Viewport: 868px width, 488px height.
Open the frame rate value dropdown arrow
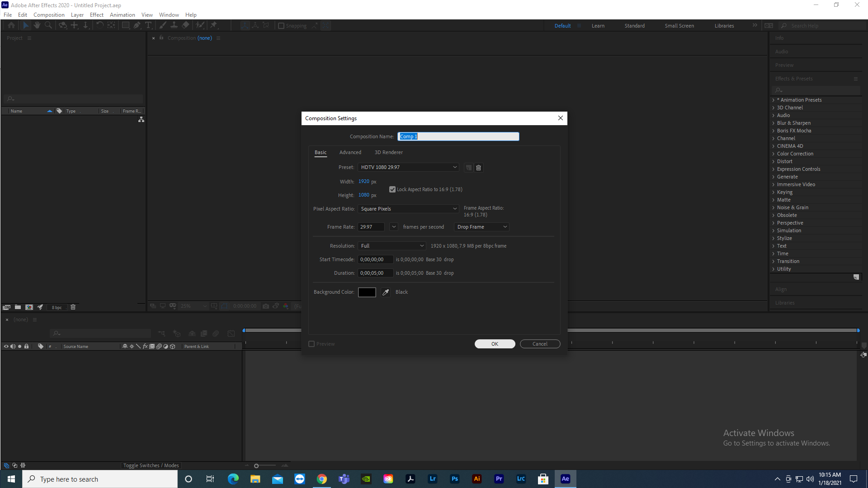click(x=394, y=227)
